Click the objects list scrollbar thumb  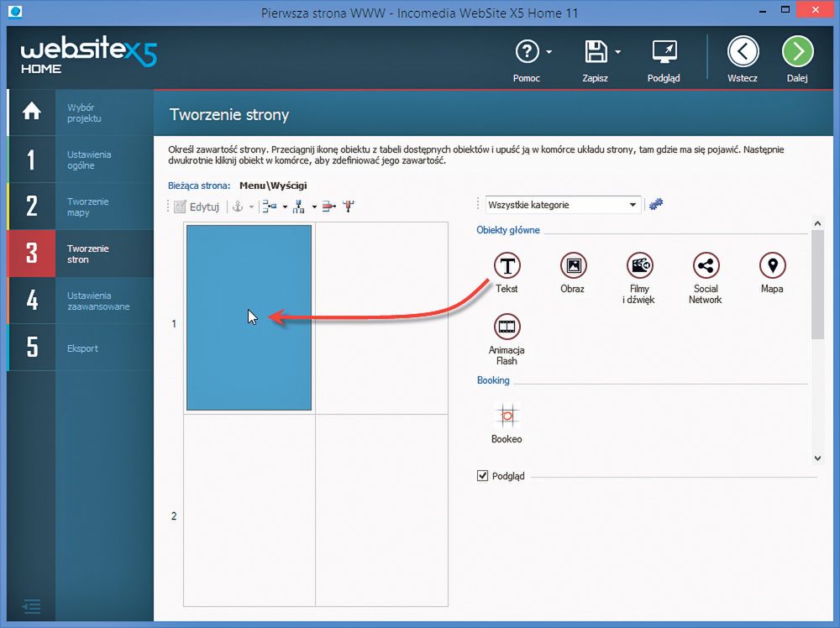click(817, 285)
